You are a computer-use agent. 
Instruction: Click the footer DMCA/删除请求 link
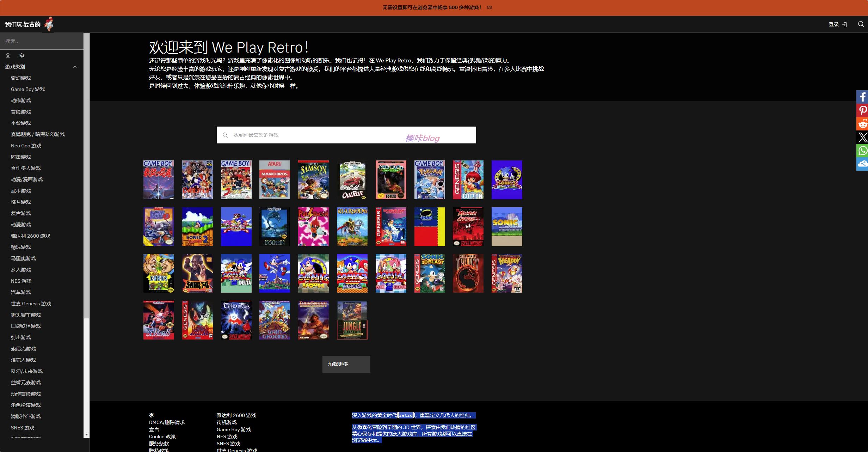tap(167, 422)
